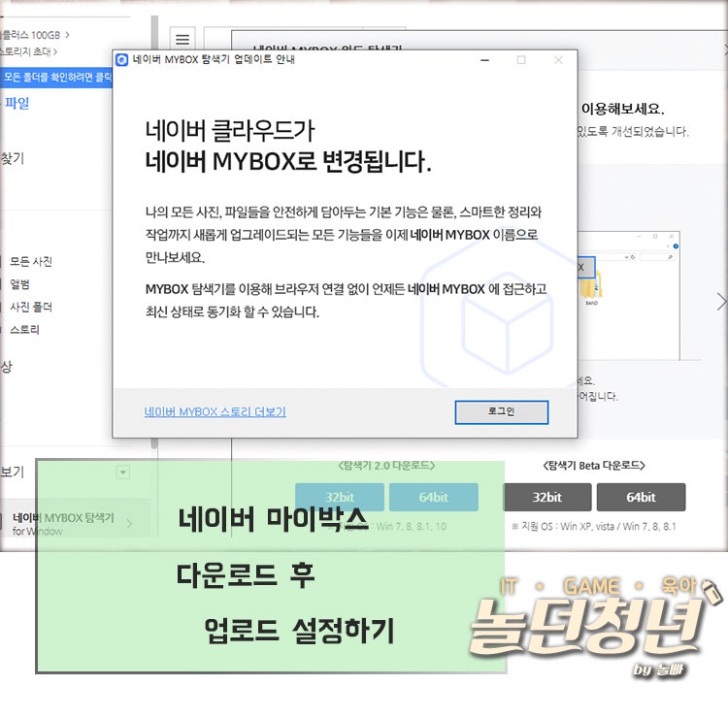Close the MYBOX 탐색기 업데이트 안내 dialog
728x718 pixels.
point(558,60)
